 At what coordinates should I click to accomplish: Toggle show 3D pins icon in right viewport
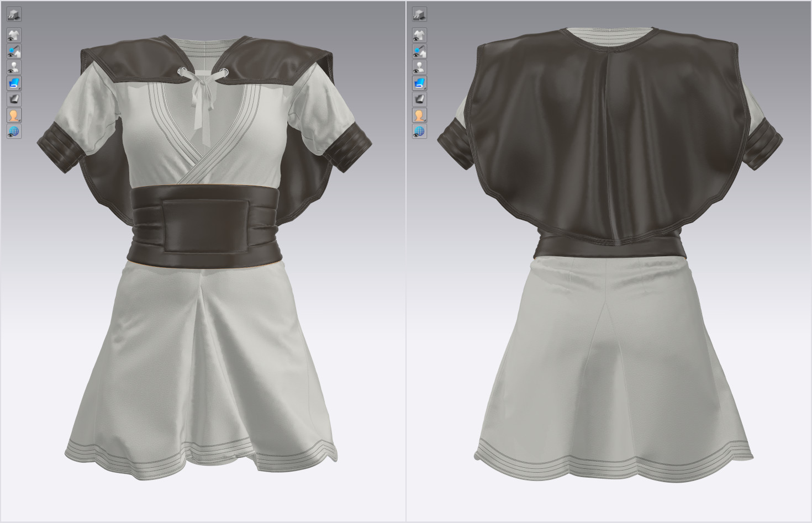click(x=420, y=51)
